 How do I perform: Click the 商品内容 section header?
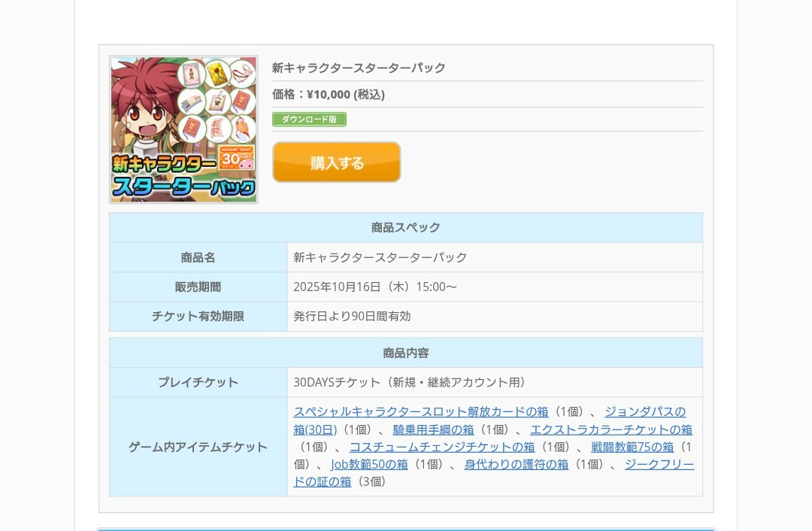tap(406, 353)
